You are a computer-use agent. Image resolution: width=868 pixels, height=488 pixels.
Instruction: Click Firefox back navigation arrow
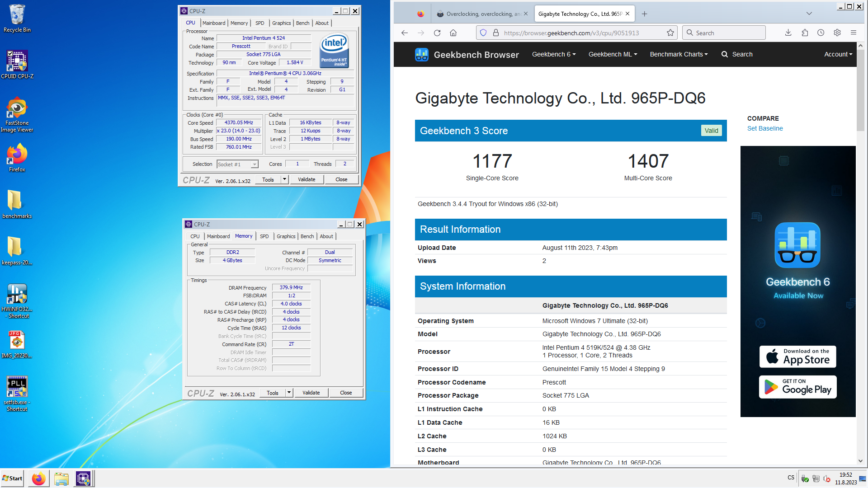pyautogui.click(x=405, y=33)
